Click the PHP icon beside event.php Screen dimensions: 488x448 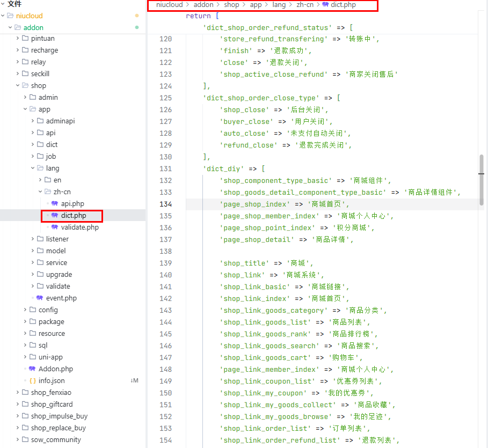pyautogui.click(x=39, y=298)
